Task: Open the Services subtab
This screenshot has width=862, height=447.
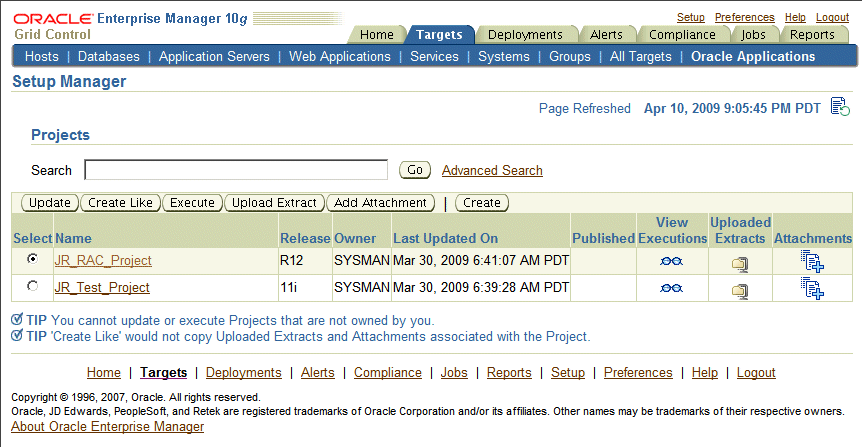Action: pos(434,57)
